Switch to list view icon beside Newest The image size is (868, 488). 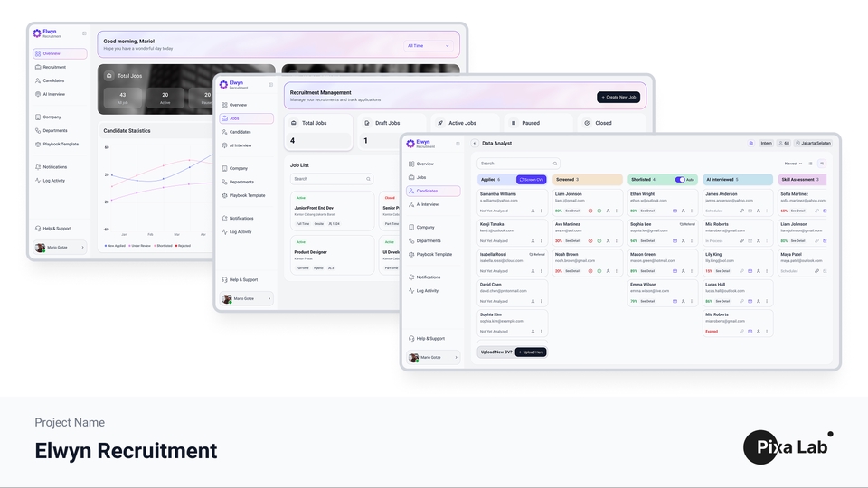811,164
